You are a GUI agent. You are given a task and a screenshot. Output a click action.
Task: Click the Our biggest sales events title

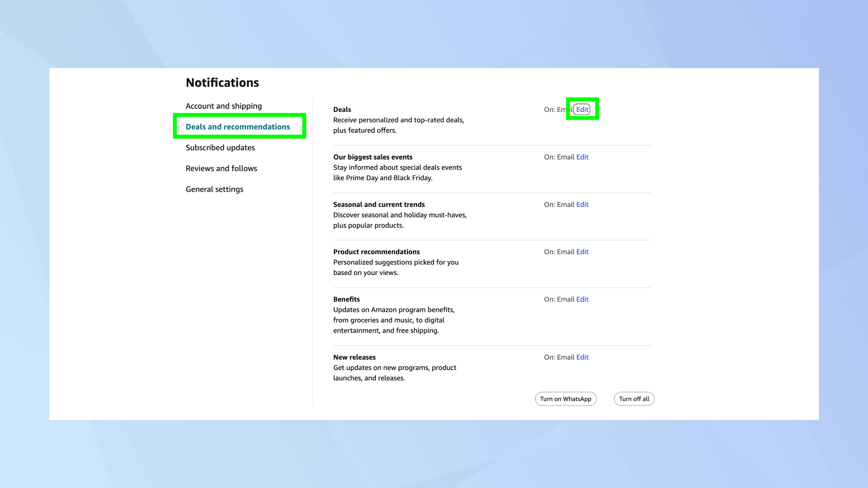pos(373,157)
